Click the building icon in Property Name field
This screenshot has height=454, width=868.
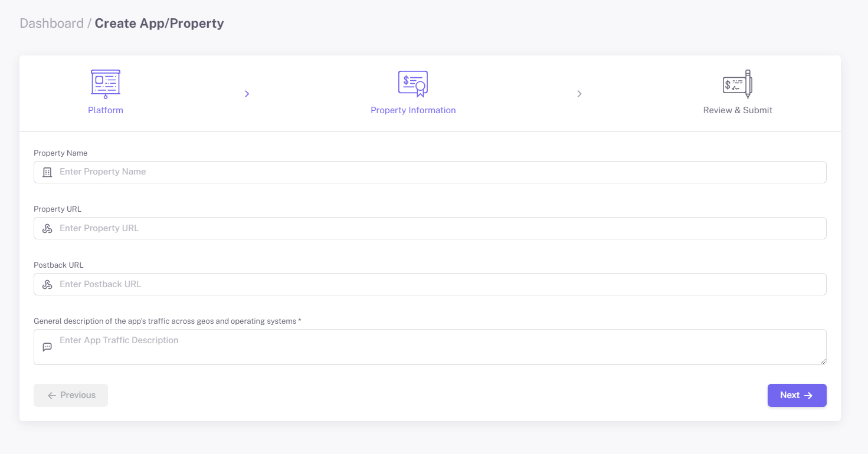[47, 172]
